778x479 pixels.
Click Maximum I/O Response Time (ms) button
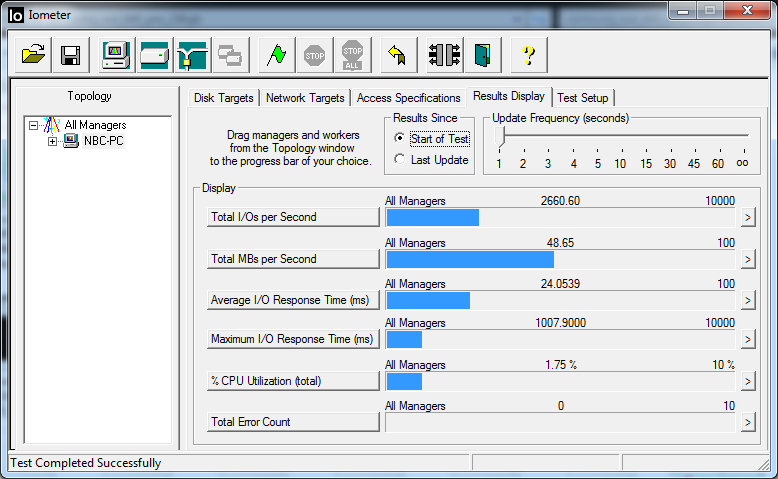pos(293,339)
